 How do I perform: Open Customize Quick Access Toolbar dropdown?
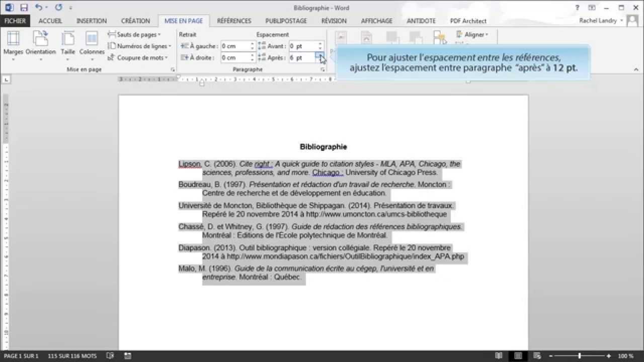tap(70, 8)
